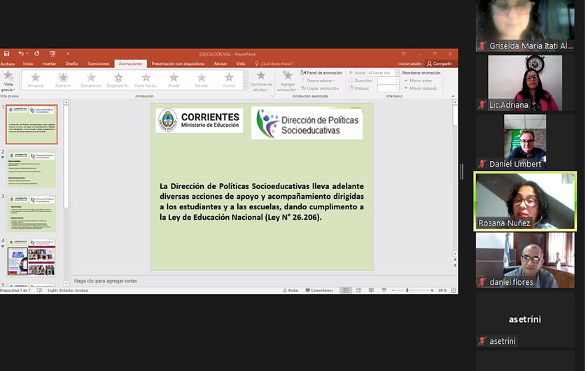
Task: Click the Redo/Repeat icon
Action: click(36, 54)
